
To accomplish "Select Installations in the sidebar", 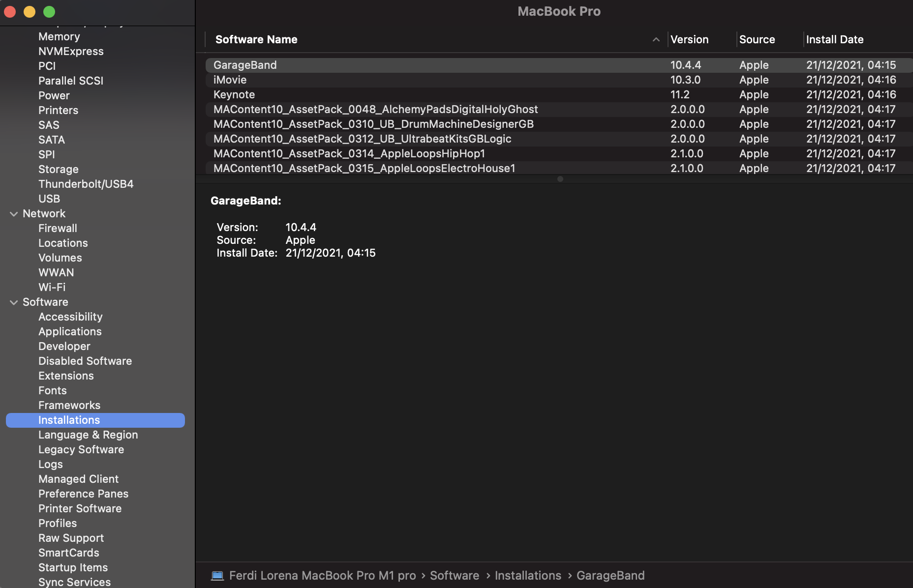I will click(95, 420).
